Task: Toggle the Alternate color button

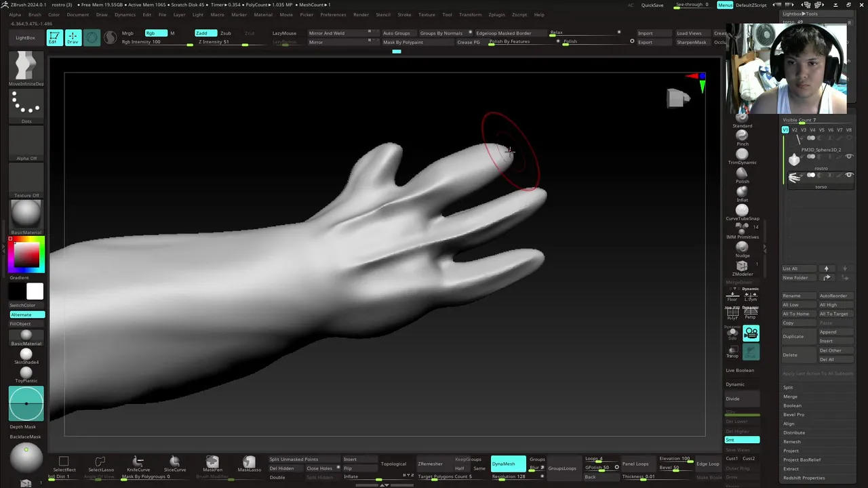Action: click(x=26, y=314)
